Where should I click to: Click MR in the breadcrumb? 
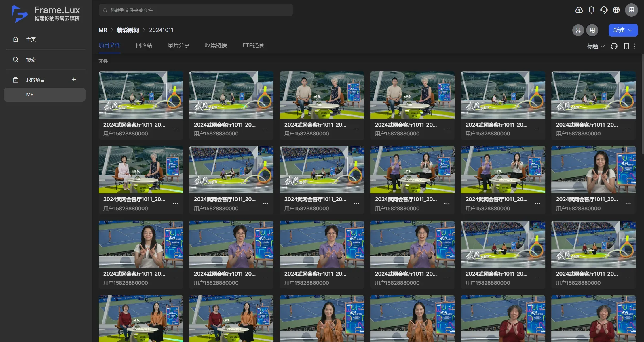[x=103, y=30]
